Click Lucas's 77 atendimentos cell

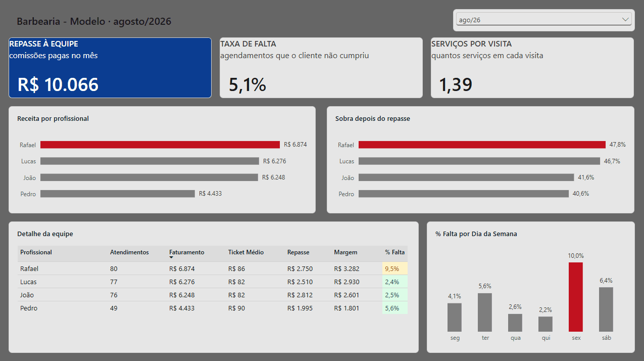click(114, 282)
